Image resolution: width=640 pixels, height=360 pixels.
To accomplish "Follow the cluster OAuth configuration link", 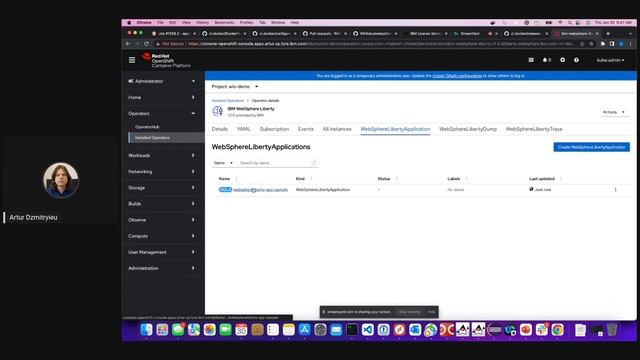I will click(x=457, y=76).
